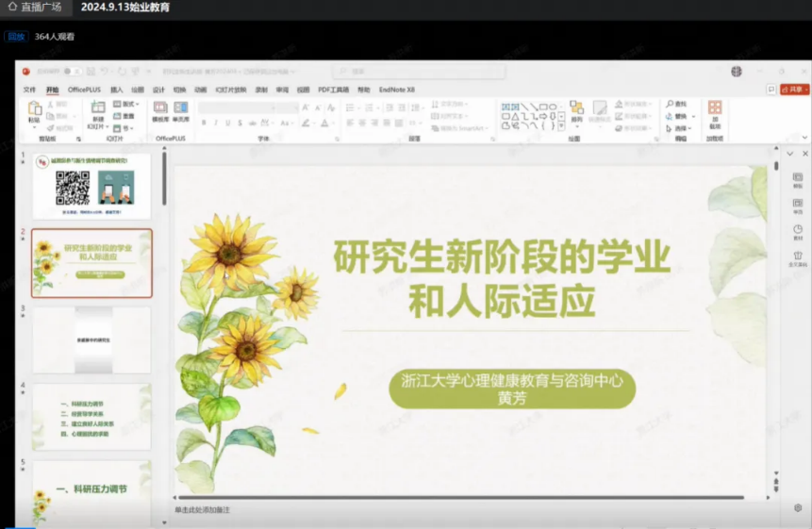This screenshot has height=529, width=812.
Task: Click the settings gear in right sidebar
Action: [798, 507]
